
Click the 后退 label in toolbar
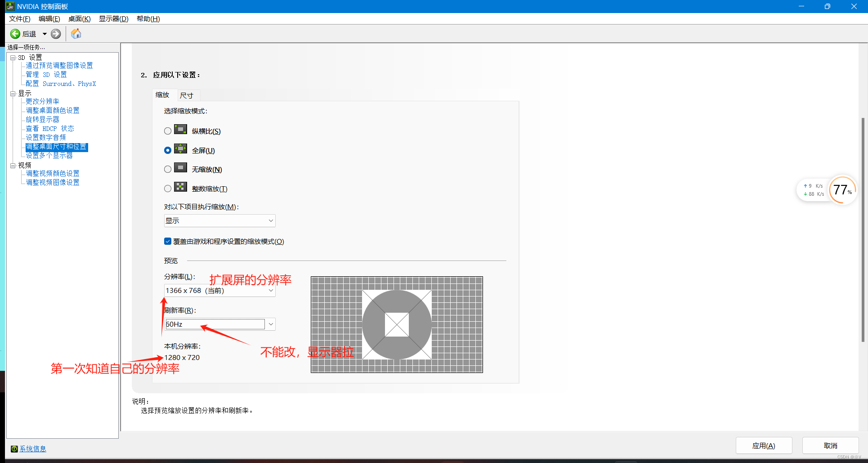[x=29, y=34]
